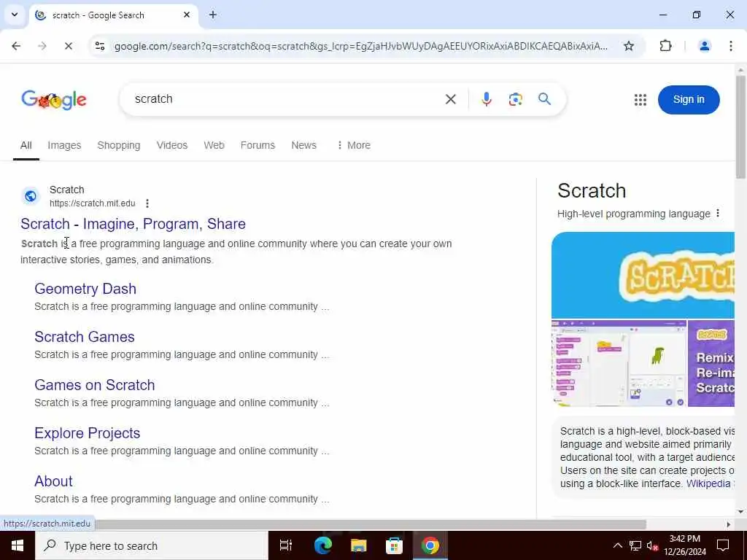Search by voice microphone icon
Screen dimensions: 747x560
click(x=487, y=99)
